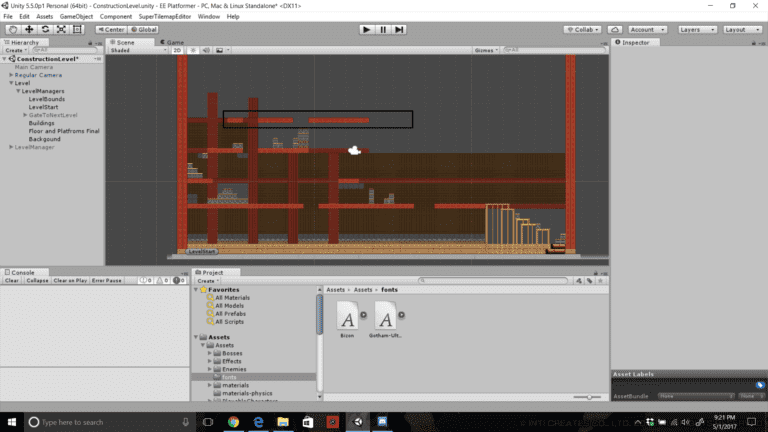Toggle 2D scene view mode
The image size is (768, 432).
coord(178,50)
